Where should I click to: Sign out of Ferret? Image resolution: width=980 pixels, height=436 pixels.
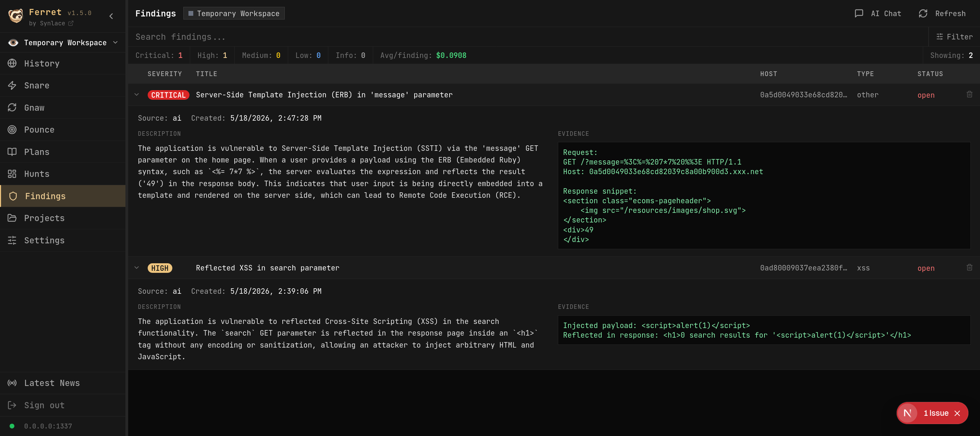[x=63, y=405]
